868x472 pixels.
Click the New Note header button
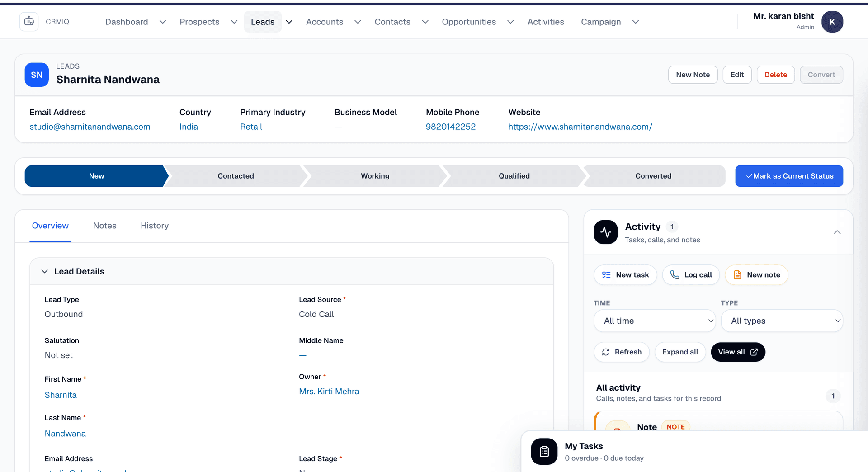pos(693,75)
